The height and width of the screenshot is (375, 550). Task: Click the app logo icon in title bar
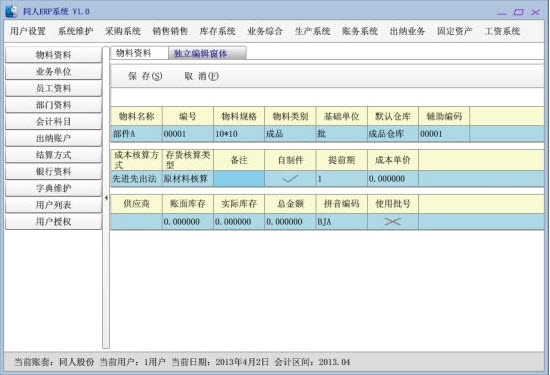(x=11, y=11)
